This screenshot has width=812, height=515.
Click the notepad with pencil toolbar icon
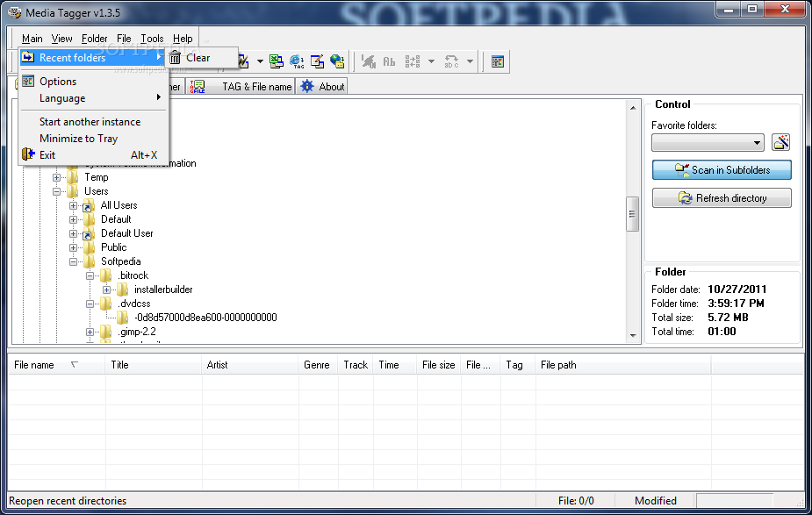[317, 61]
